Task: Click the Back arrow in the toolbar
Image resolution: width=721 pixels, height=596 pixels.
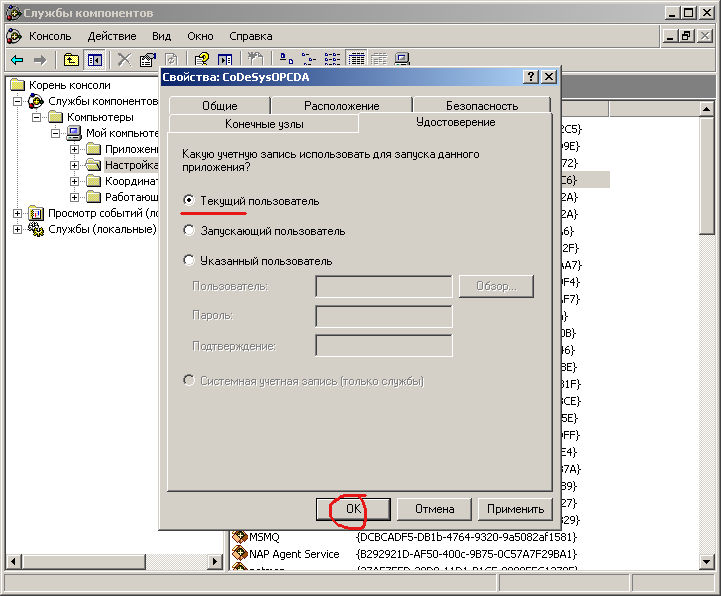Action: click(17, 60)
